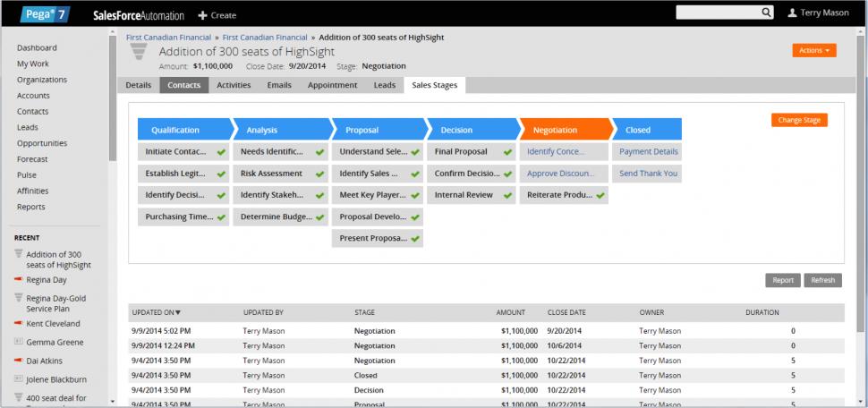Switch to the Contacts tab
Viewport: 868px width, 408px height.
pyautogui.click(x=184, y=85)
